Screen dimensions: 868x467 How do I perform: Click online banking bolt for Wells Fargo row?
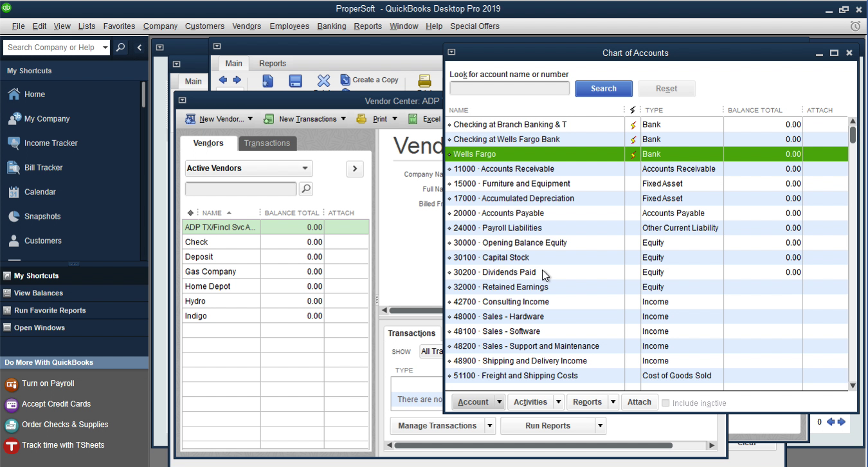633,154
